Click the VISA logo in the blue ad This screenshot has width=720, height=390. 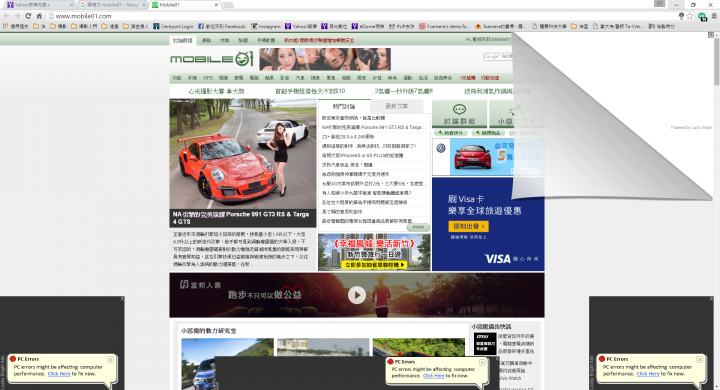point(498,259)
